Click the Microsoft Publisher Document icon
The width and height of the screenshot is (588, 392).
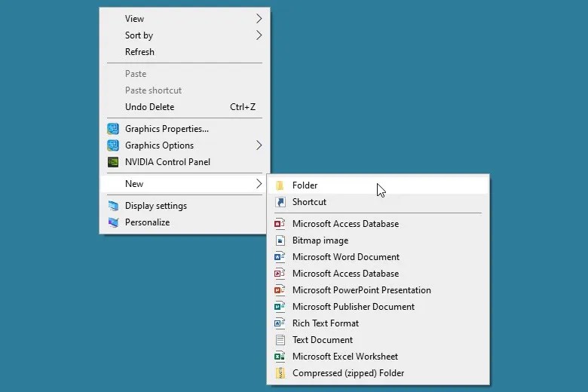280,307
